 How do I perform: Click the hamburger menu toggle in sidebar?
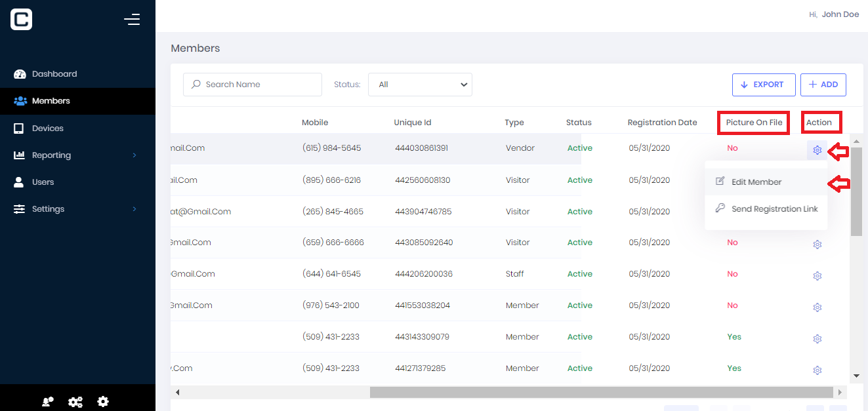tap(132, 20)
